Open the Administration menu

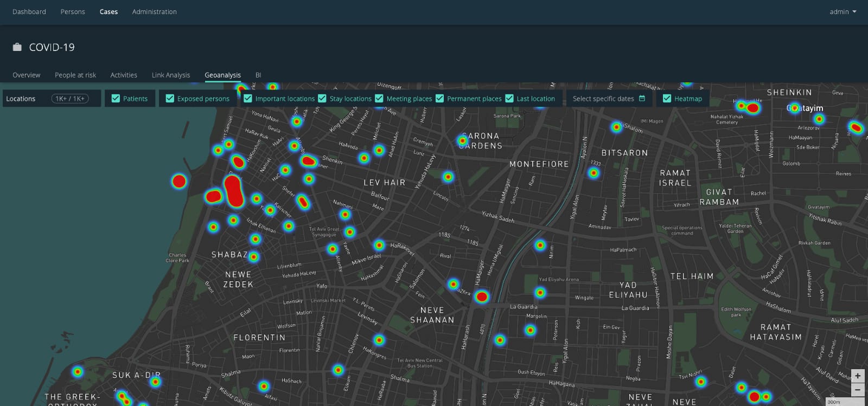pos(155,11)
